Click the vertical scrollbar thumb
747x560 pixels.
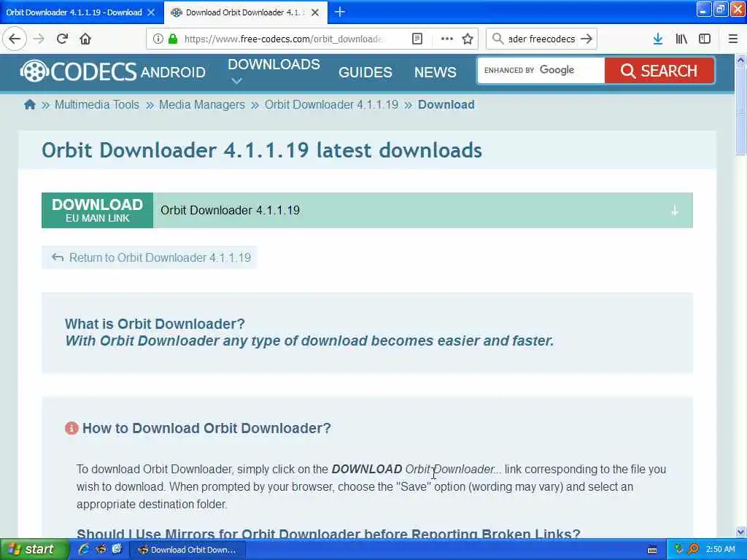click(x=740, y=111)
